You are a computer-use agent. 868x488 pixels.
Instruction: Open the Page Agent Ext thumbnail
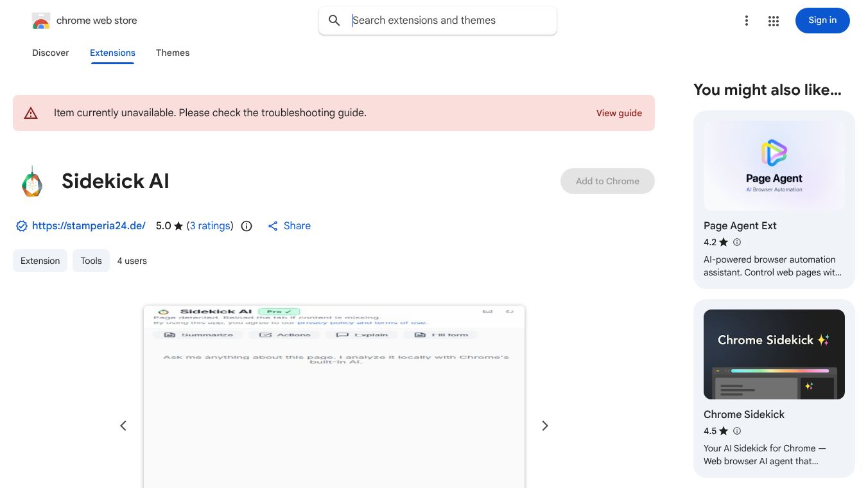[x=774, y=166]
